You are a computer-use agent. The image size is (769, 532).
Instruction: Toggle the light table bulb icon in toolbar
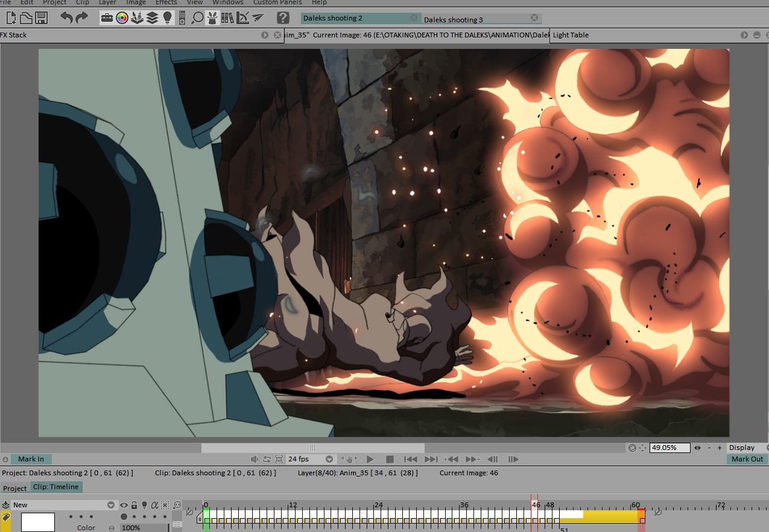(167, 18)
